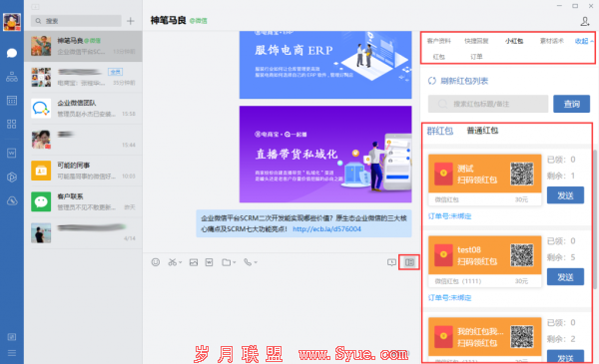The width and height of the screenshot is (599, 364).
Task: Open the Workbench grid icon in sidebar
Action: [x=12, y=124]
